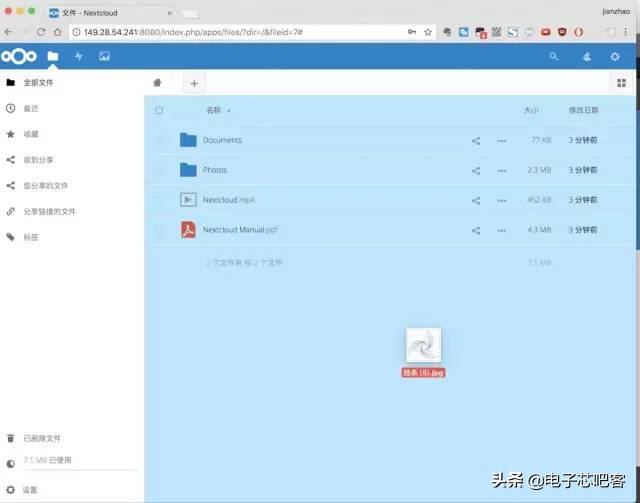Open the Files app folder icon
The height and width of the screenshot is (503, 640).
click(x=53, y=56)
